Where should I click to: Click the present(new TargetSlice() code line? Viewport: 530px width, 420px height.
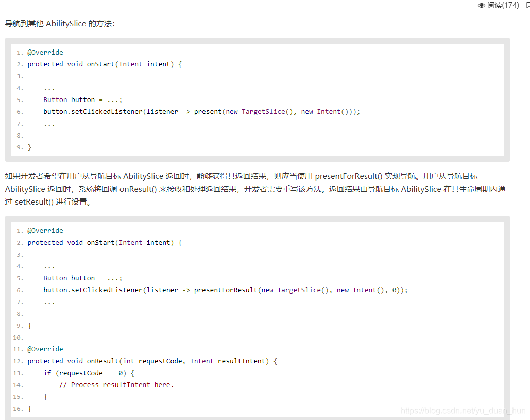[202, 112]
